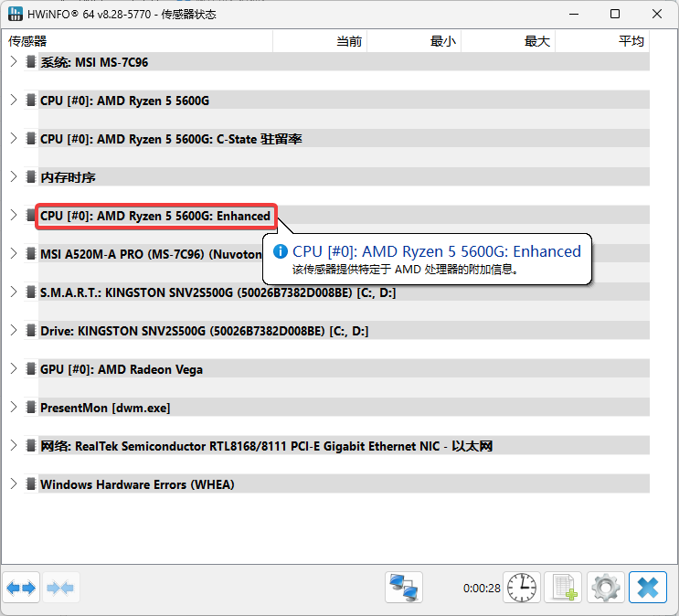This screenshot has width=679, height=616.
Task: Expand the 系统: MSI MS-7C96 sensor group
Action: click(14, 62)
